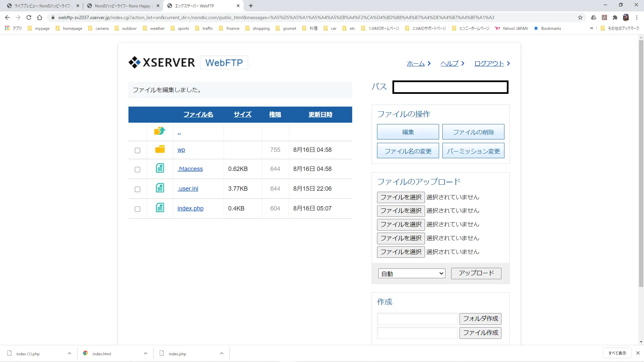Bookmark this page with star icon
Image resolution: width=644 pixels, height=362 pixels.
(580, 17)
